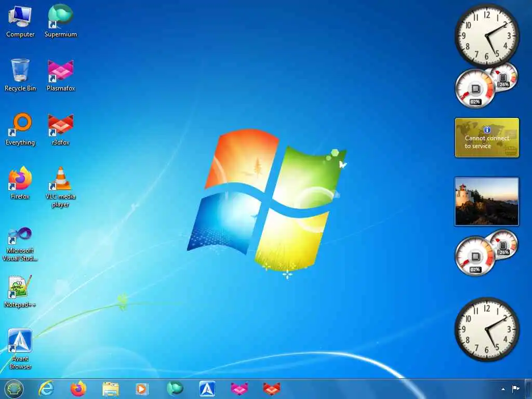Screen dimensions: 532x399
Task: Select the Avant Browser desktop shortcut
Action: (x=20, y=349)
